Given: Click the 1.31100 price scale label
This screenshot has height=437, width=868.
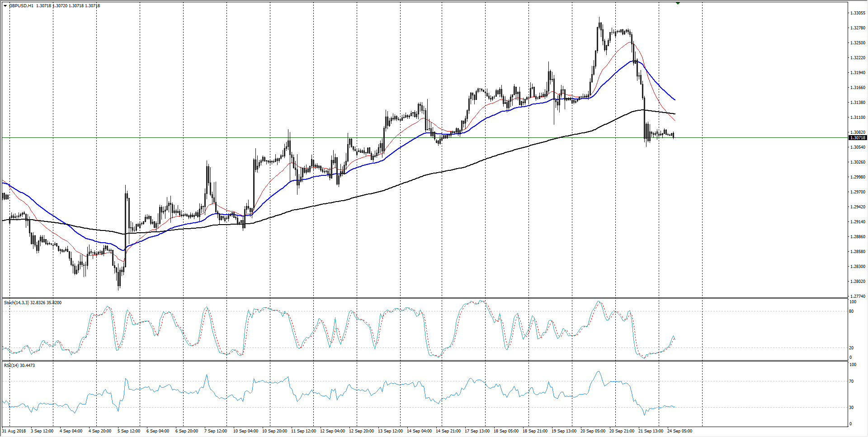Looking at the screenshot, I should point(858,117).
